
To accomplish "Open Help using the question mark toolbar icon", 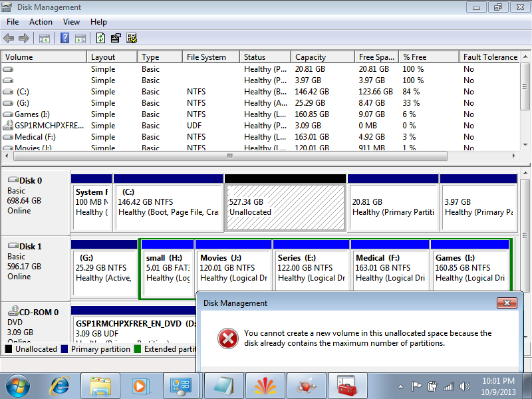I will pos(63,38).
